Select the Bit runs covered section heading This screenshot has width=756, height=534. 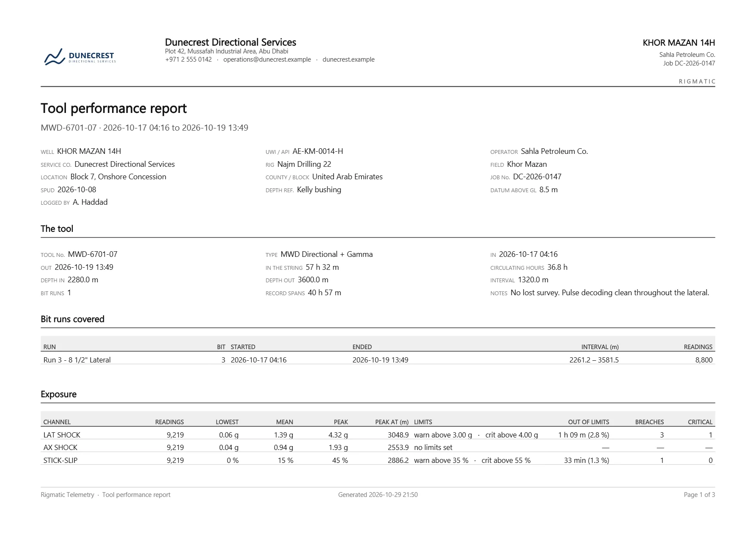[72, 319]
